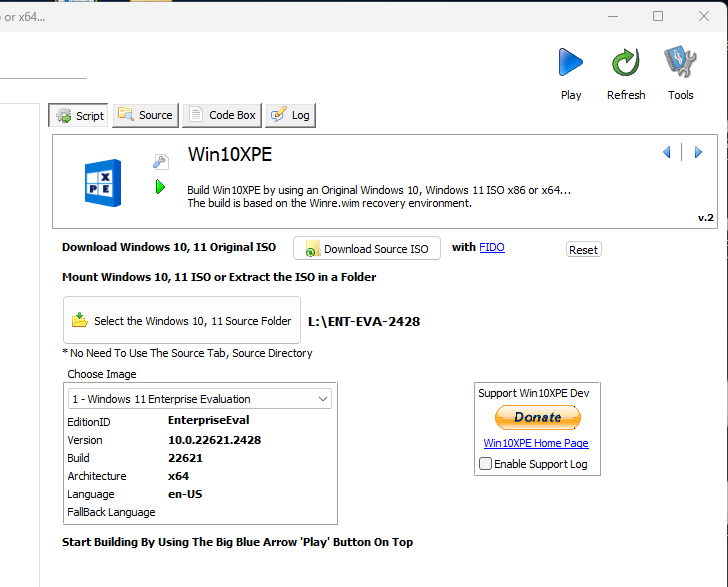728x587 pixels.
Task: Click the L:\ENT-EVA-2428 source path text
Action: tap(364, 321)
